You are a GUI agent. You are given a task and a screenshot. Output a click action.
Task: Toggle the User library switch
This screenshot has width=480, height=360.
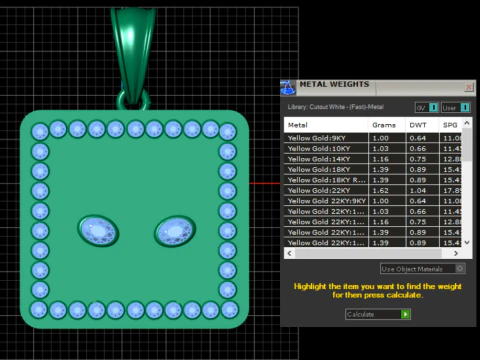tap(465, 107)
